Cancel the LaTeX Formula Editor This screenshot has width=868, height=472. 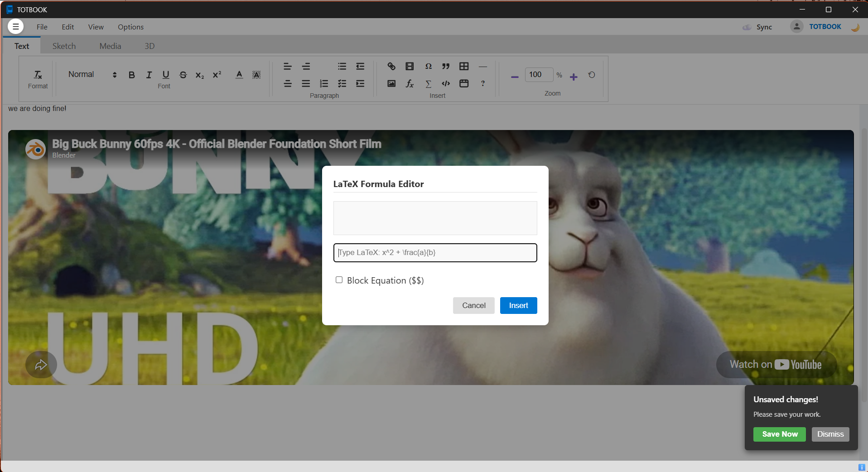point(473,305)
